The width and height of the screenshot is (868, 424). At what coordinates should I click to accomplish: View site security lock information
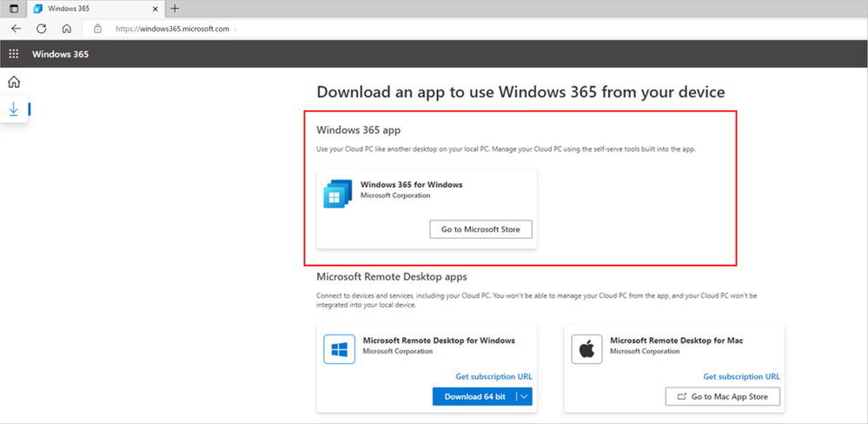coord(98,29)
